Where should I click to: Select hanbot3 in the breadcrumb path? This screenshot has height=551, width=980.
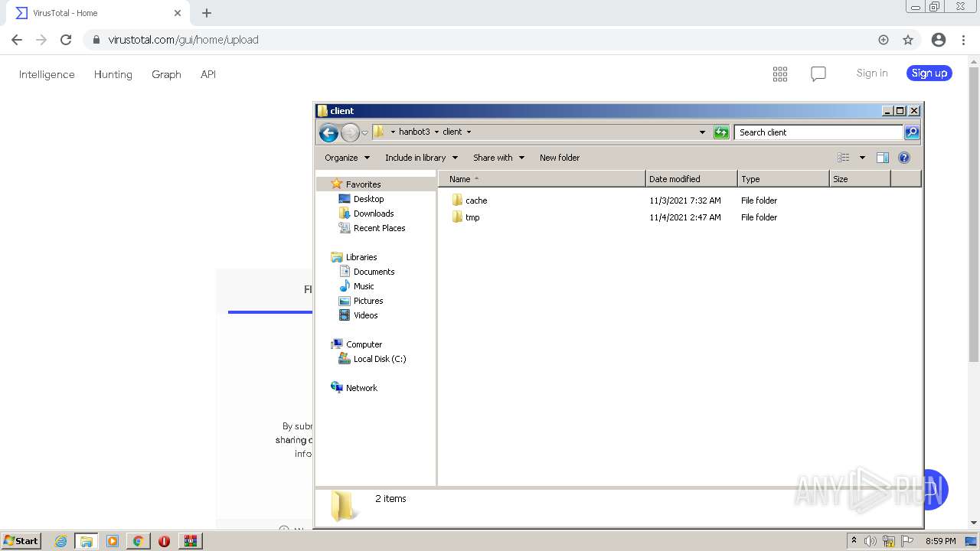tap(414, 132)
